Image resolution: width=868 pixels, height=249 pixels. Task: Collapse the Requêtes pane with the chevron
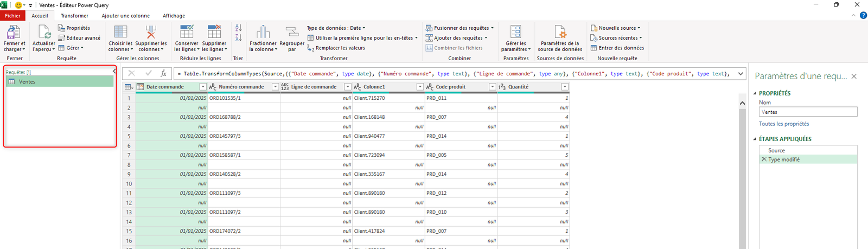114,71
